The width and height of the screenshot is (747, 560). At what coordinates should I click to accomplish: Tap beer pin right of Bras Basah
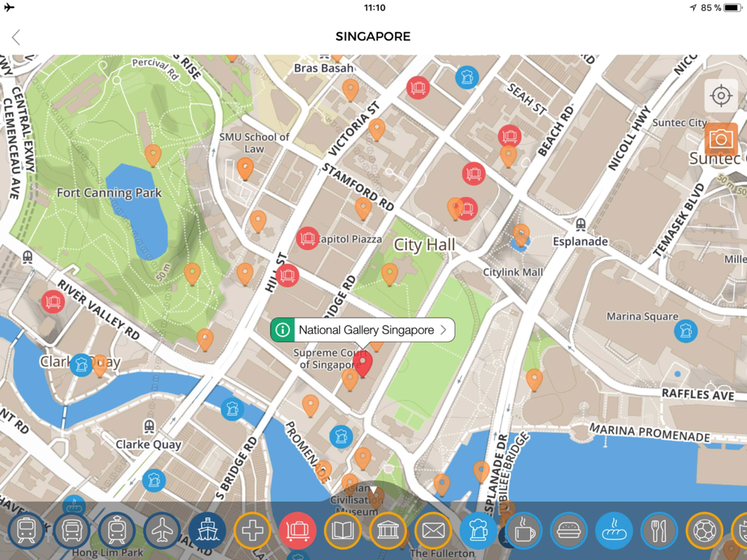[x=467, y=77]
